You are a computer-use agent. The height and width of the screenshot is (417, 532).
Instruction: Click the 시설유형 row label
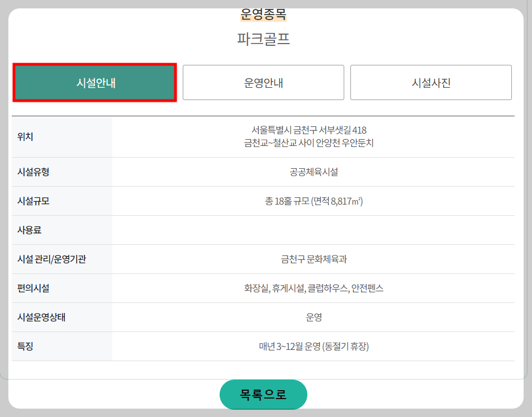31,172
